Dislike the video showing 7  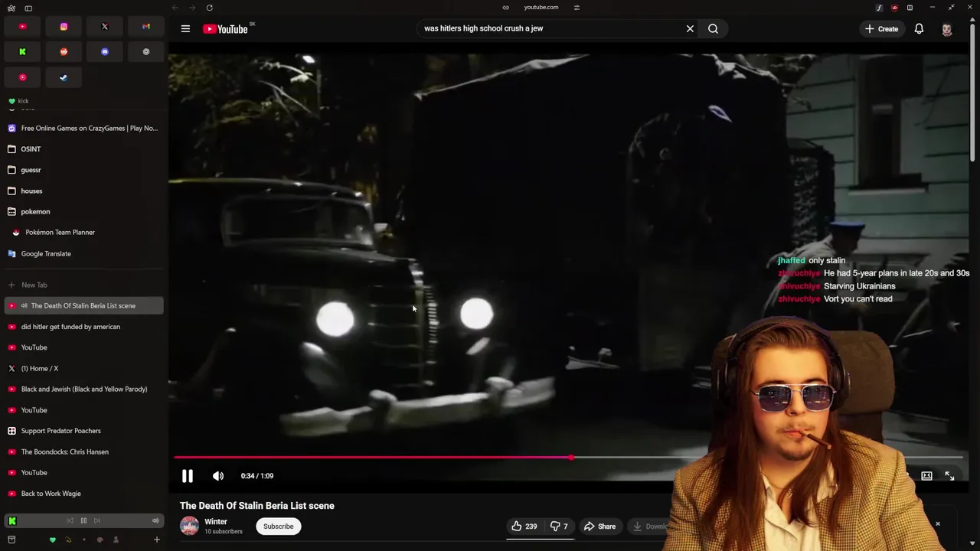560,527
